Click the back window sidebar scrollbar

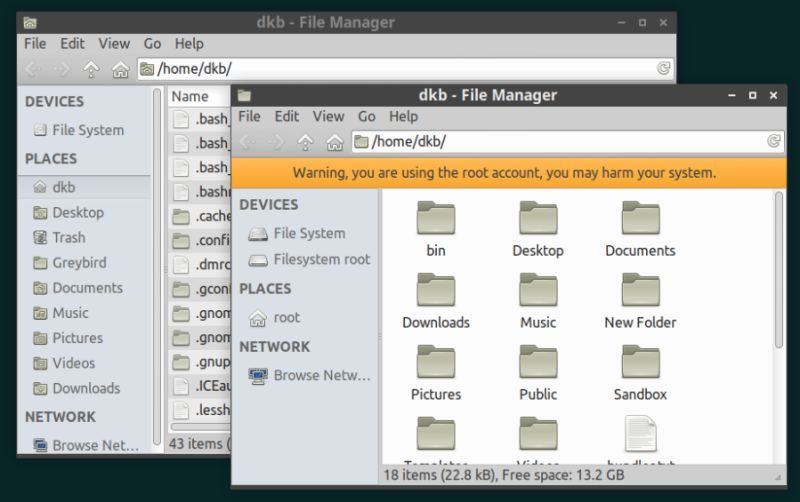click(157, 266)
